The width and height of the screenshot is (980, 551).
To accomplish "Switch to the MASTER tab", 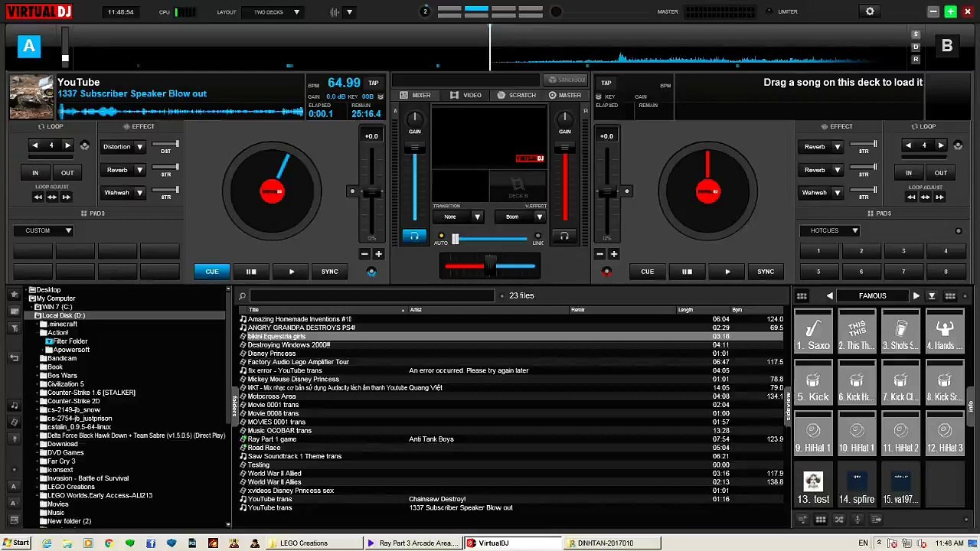I will tap(565, 95).
